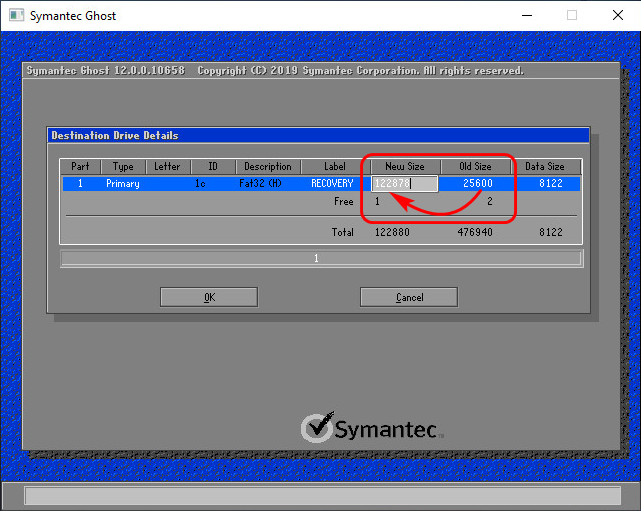Click the data size 8122 in partition row
The width and height of the screenshot is (641, 511).
point(551,183)
